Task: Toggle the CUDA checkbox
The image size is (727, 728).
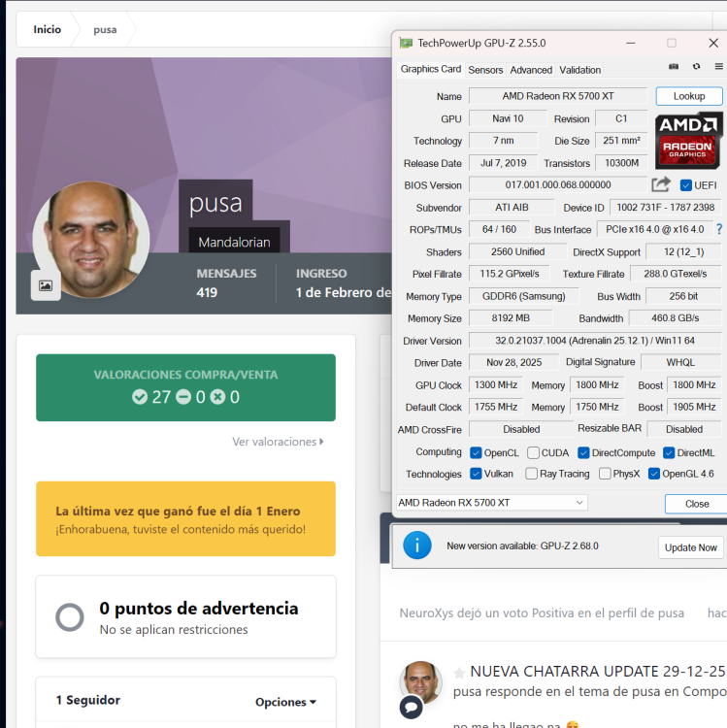Action: pos(534,452)
